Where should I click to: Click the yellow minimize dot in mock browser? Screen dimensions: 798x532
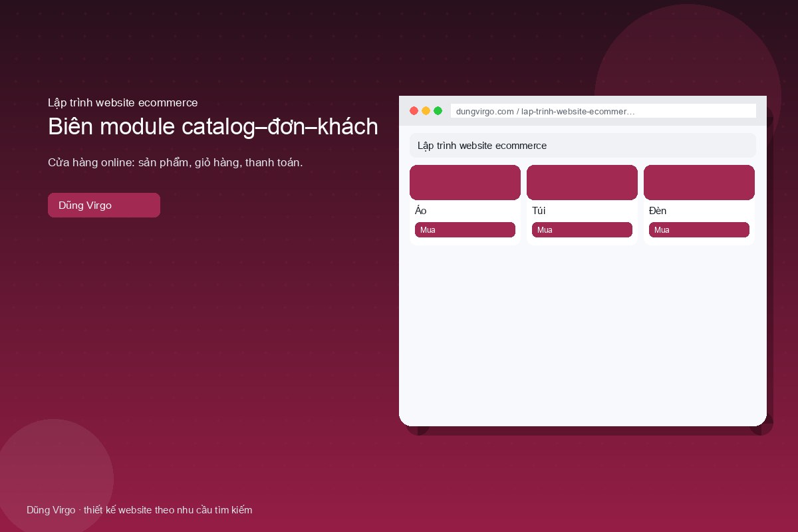[426, 111]
